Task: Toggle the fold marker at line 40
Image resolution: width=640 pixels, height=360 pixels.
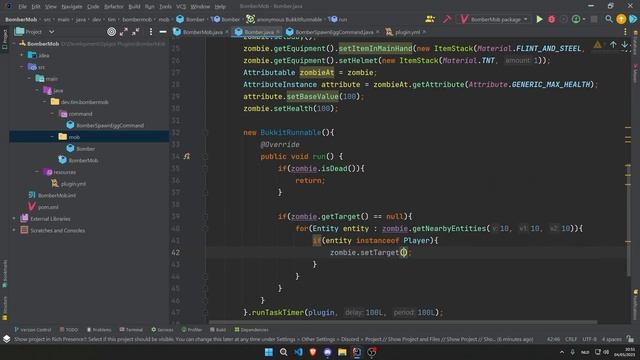Action: 205,228
